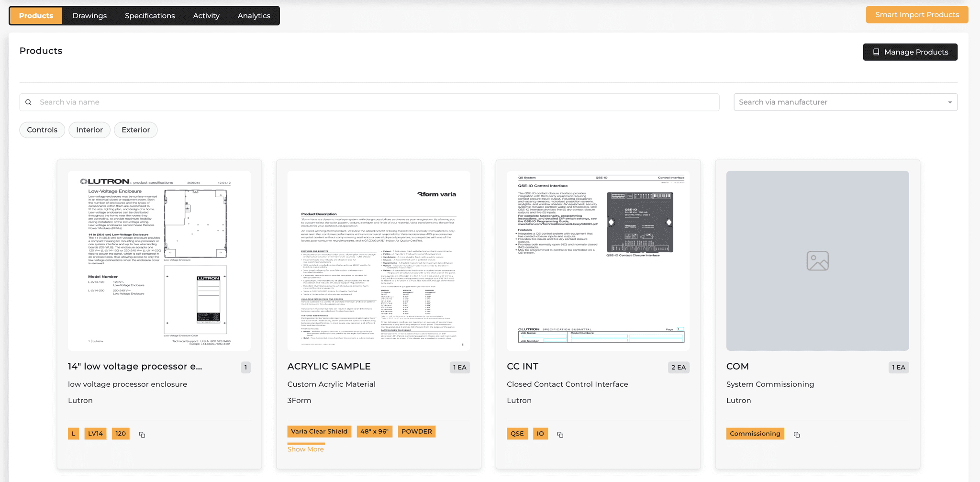980x482 pixels.
Task: Click the L tag on low voltage card
Action: [x=73, y=434]
